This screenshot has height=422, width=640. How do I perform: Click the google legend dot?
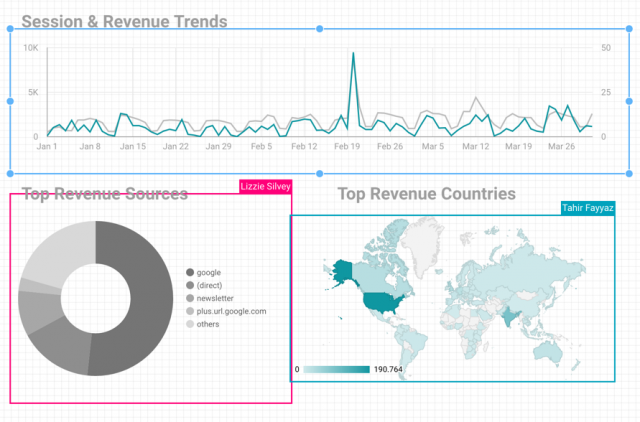tap(190, 272)
